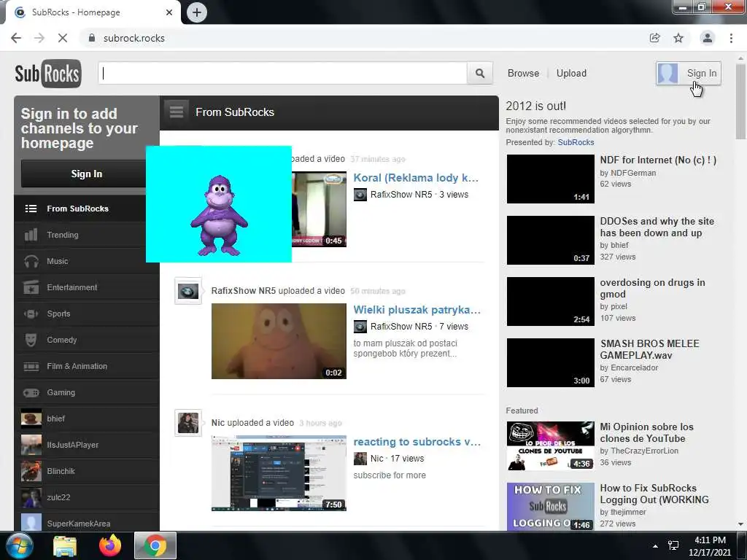The height and width of the screenshot is (560, 747).
Task: Open SuperKamekArea channel in sidebar
Action: (87, 522)
